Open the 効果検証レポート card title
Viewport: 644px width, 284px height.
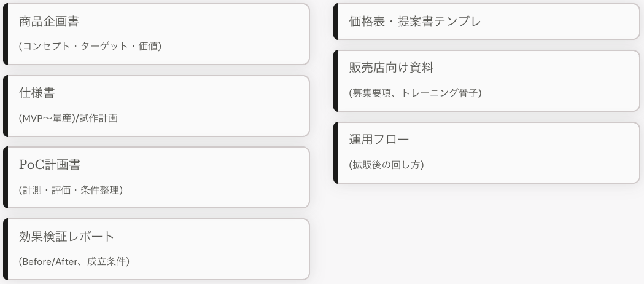point(67,237)
